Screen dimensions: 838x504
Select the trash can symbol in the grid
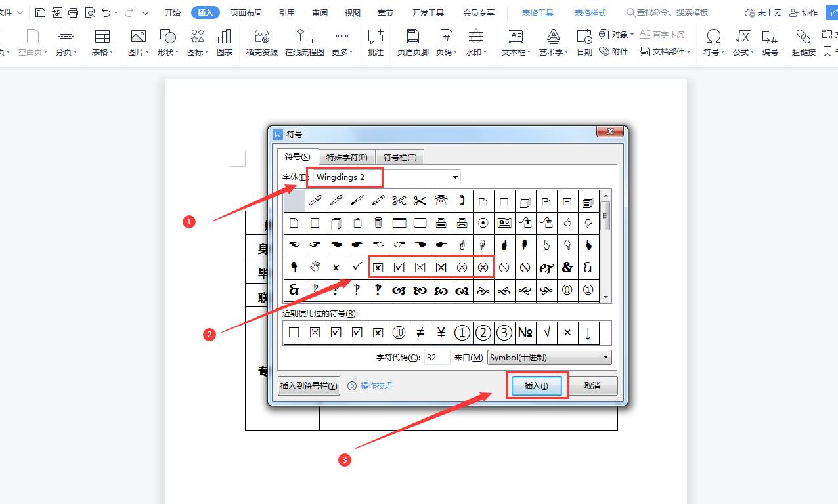click(x=378, y=223)
